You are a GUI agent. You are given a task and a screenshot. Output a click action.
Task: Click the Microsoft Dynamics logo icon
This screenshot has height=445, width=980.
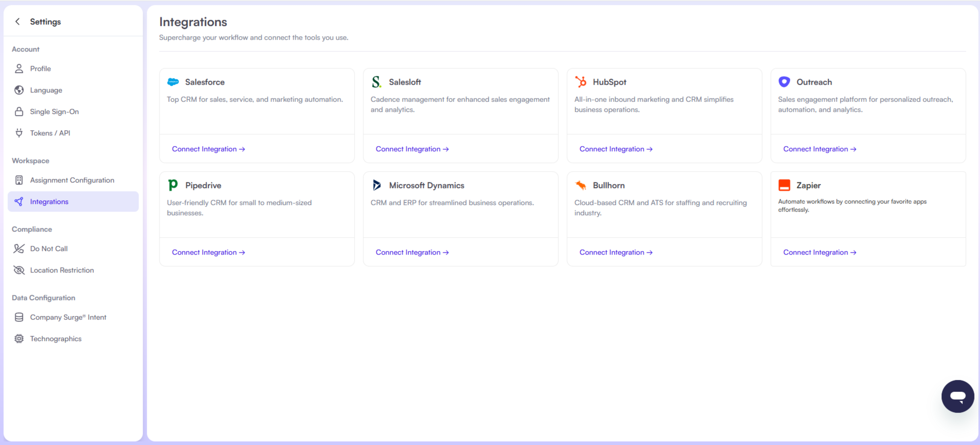(377, 185)
